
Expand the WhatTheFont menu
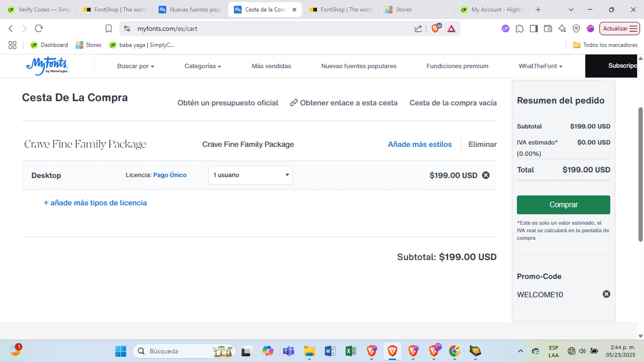540,66
